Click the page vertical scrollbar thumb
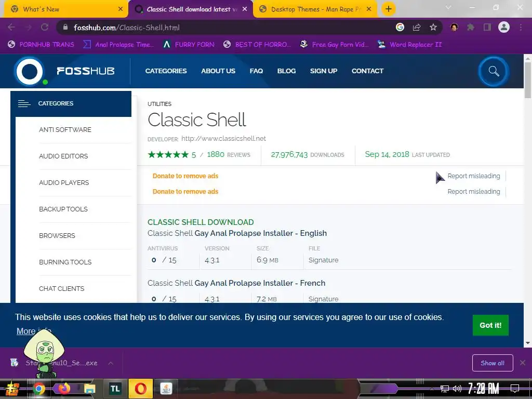The width and height of the screenshot is (532, 399). [x=528, y=81]
